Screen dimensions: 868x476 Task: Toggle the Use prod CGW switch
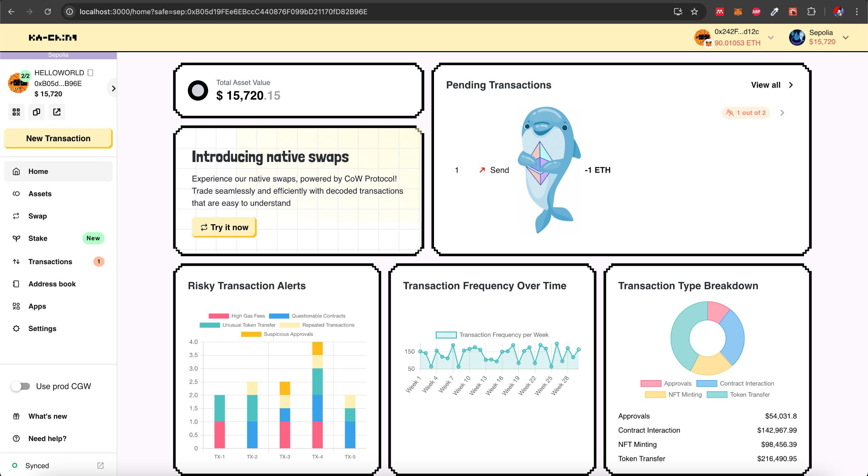21,386
